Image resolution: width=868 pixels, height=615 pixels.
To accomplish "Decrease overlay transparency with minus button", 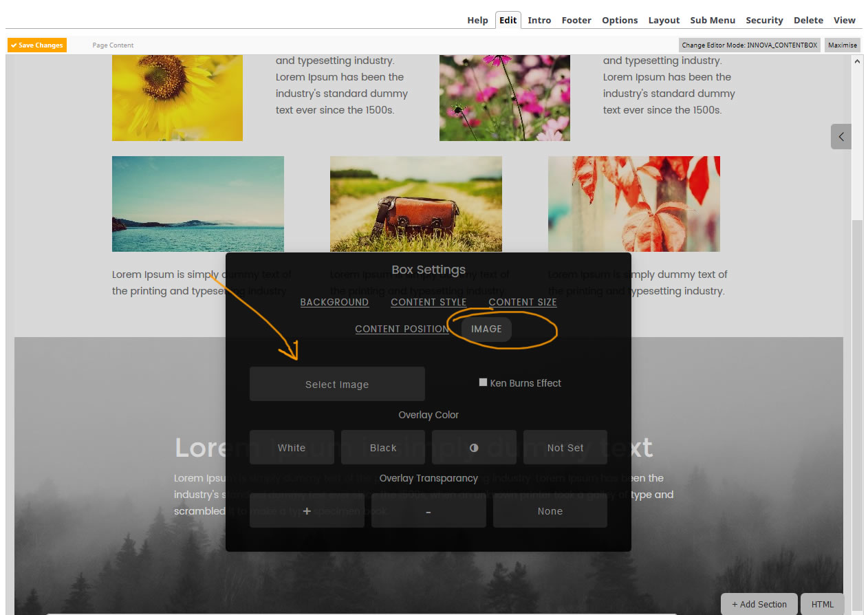I will [428, 510].
